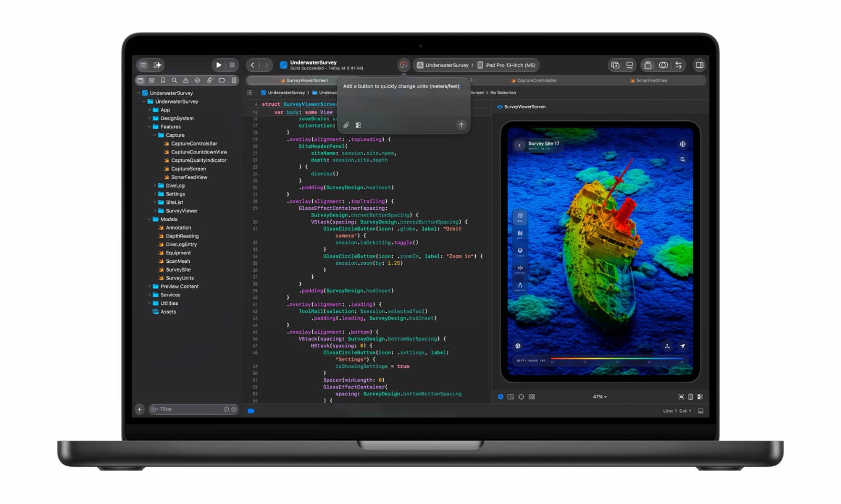The image size is (841, 504).
Task: Click the red chat bubble assistant icon
Action: tap(404, 65)
